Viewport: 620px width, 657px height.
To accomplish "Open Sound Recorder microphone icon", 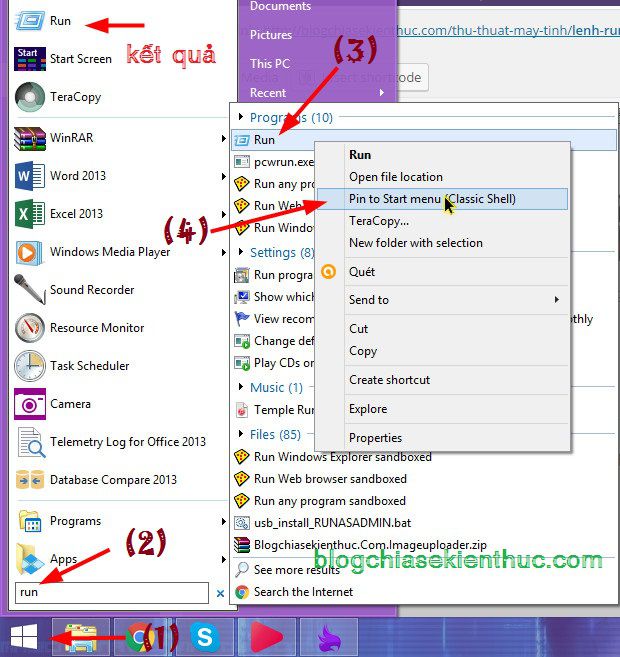I will pos(30,289).
